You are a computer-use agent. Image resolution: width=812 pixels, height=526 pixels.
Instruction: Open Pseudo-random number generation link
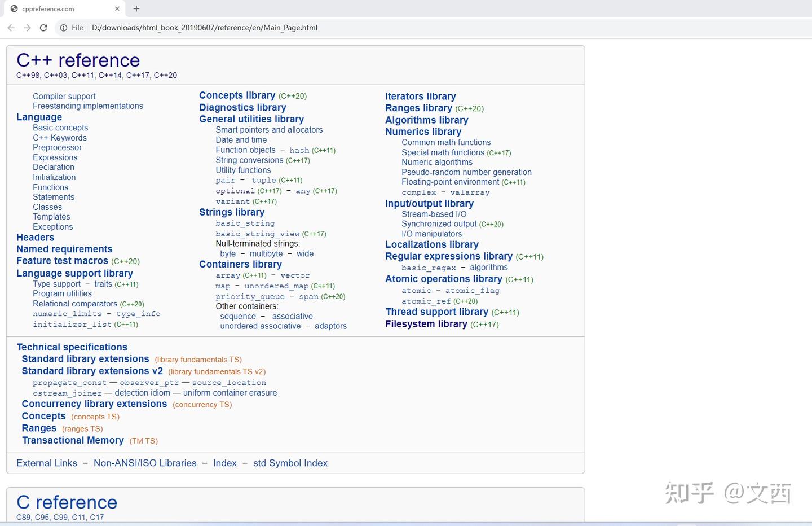pyautogui.click(x=466, y=172)
